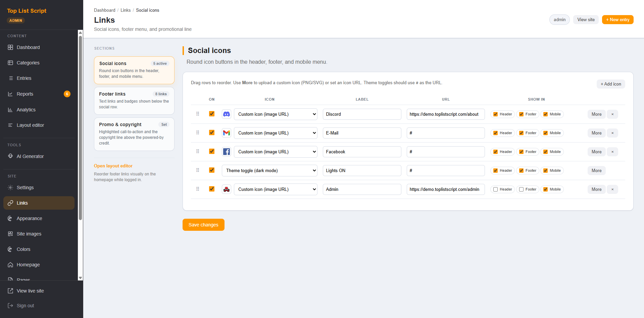This screenshot has height=318, width=644.
Task: Click the Top List Script logo text
Action: pos(27,11)
